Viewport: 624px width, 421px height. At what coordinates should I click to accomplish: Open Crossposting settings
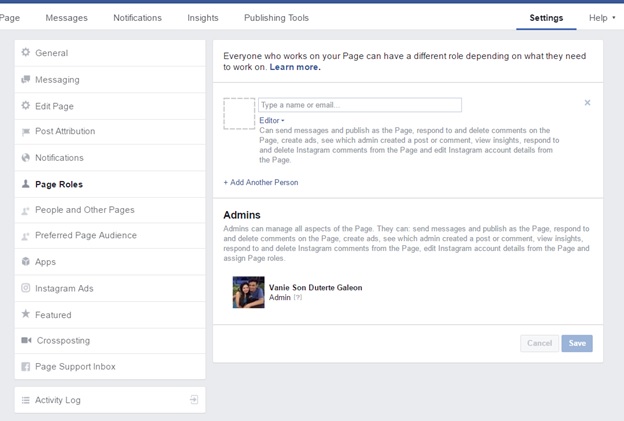(x=110, y=341)
